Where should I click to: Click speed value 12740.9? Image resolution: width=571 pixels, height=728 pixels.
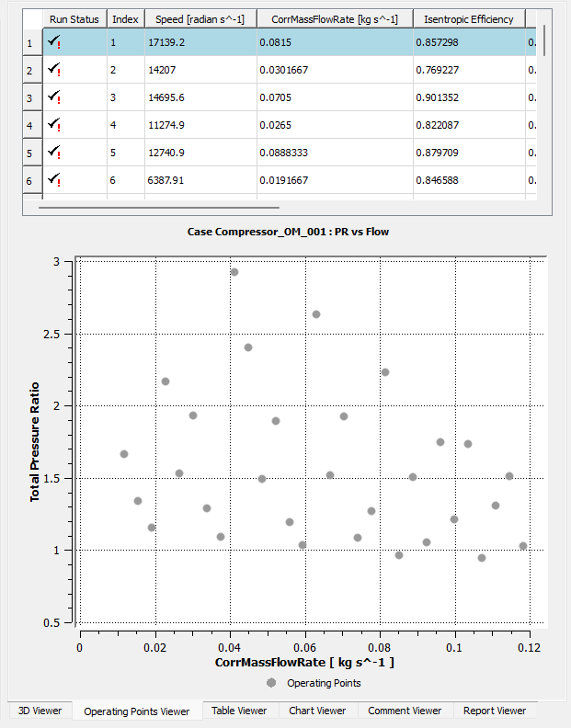[x=200, y=153]
